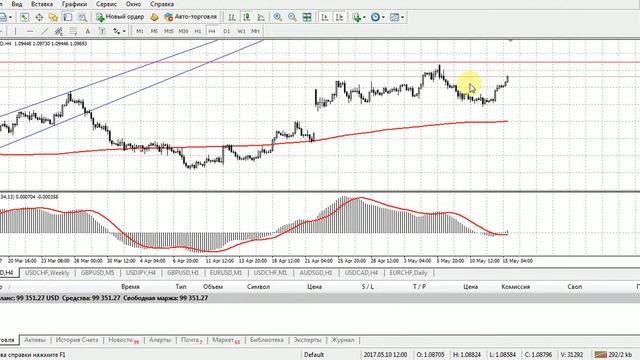This screenshot has height=360, width=640.
Task: Open the Strategy Tester icon
Action: coord(82,17)
